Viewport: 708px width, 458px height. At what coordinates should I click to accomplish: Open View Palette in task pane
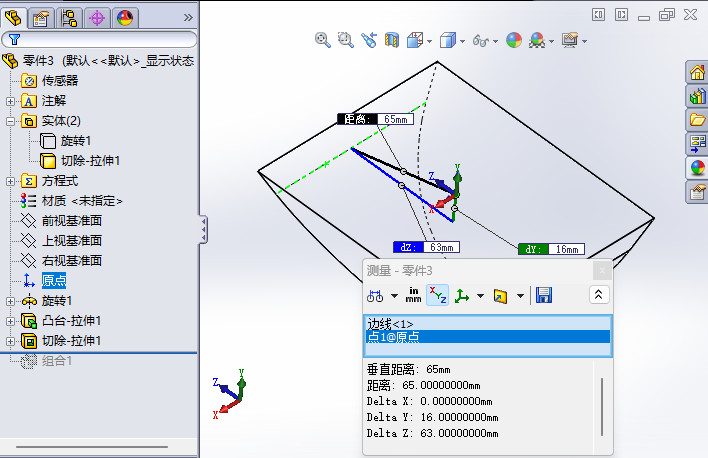[x=697, y=144]
